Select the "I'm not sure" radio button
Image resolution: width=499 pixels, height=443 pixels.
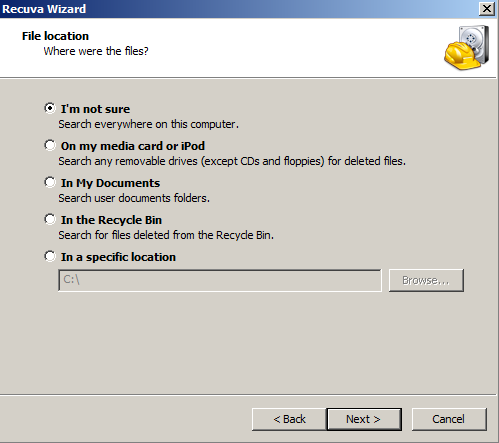click(x=50, y=108)
